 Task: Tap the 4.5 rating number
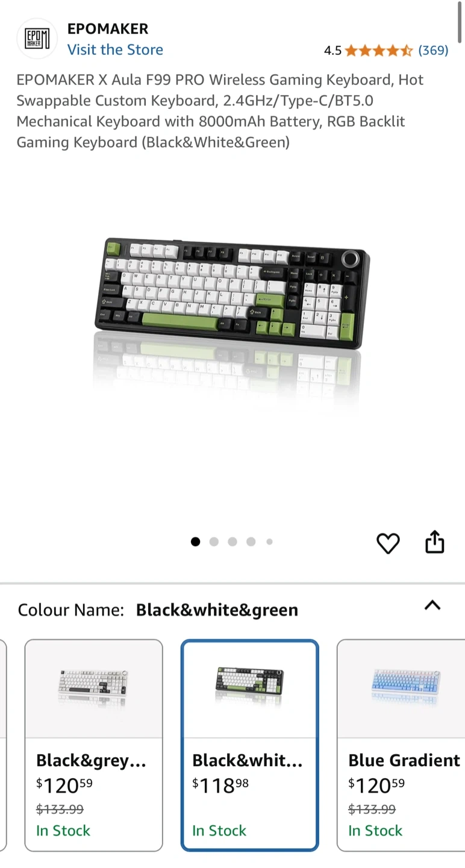click(332, 51)
